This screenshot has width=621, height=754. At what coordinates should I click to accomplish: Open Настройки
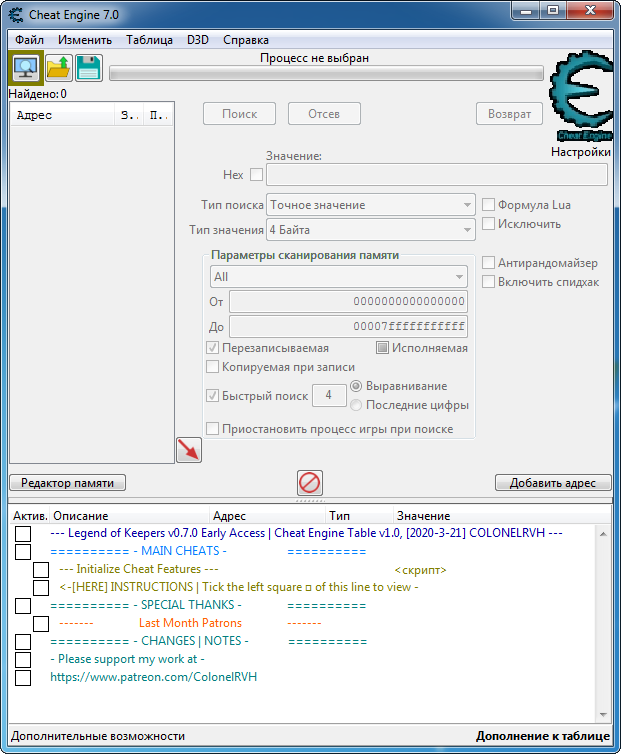(x=581, y=152)
